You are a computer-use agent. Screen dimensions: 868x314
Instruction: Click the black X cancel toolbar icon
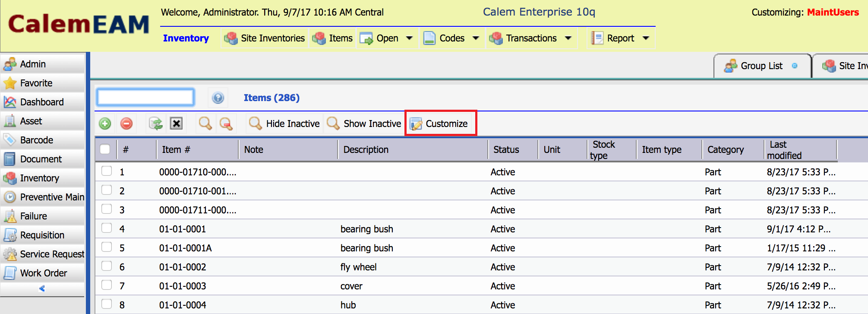tap(176, 124)
